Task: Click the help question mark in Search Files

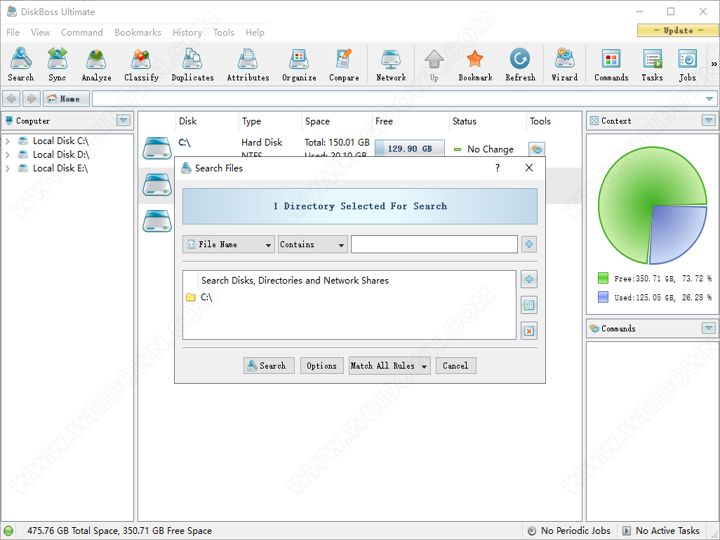Action: tap(497, 168)
